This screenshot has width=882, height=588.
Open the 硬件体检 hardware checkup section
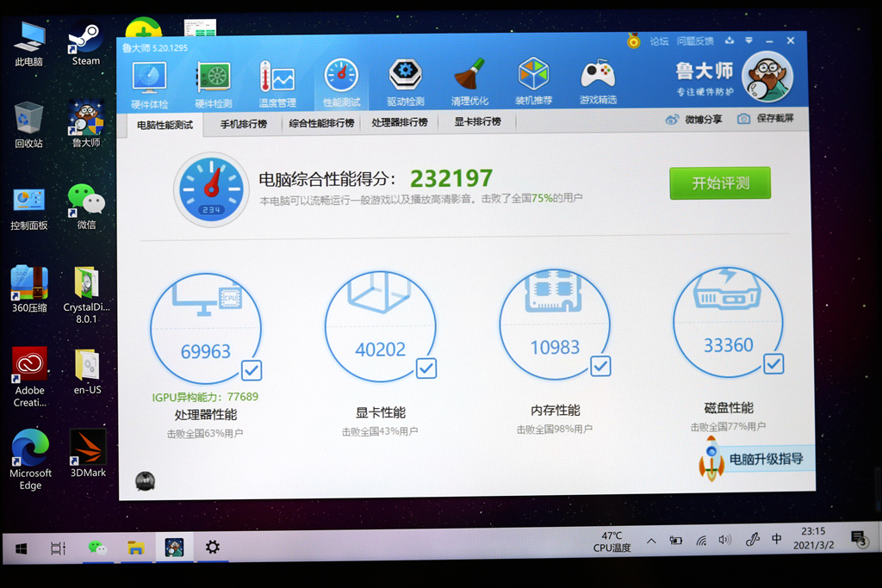149,84
